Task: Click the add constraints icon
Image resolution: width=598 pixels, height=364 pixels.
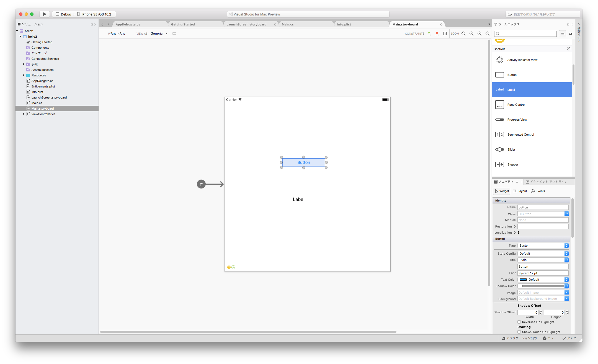Action: click(x=429, y=33)
